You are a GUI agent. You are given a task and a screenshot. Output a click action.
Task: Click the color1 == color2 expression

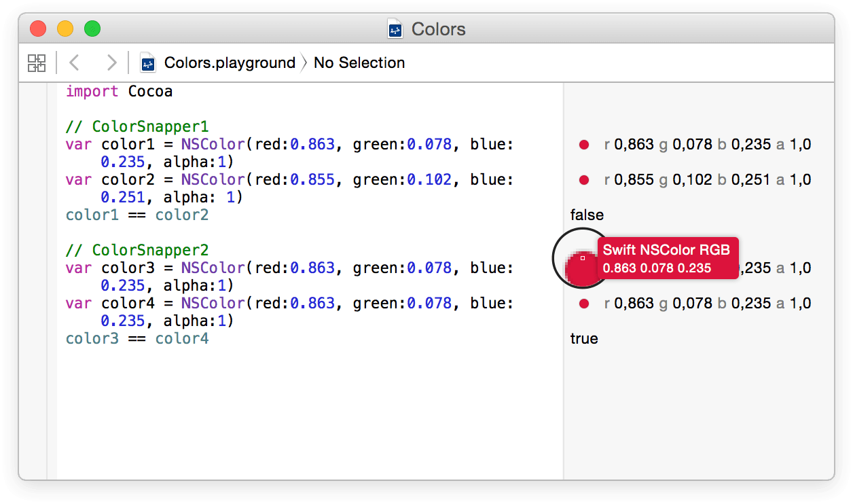pos(137,215)
